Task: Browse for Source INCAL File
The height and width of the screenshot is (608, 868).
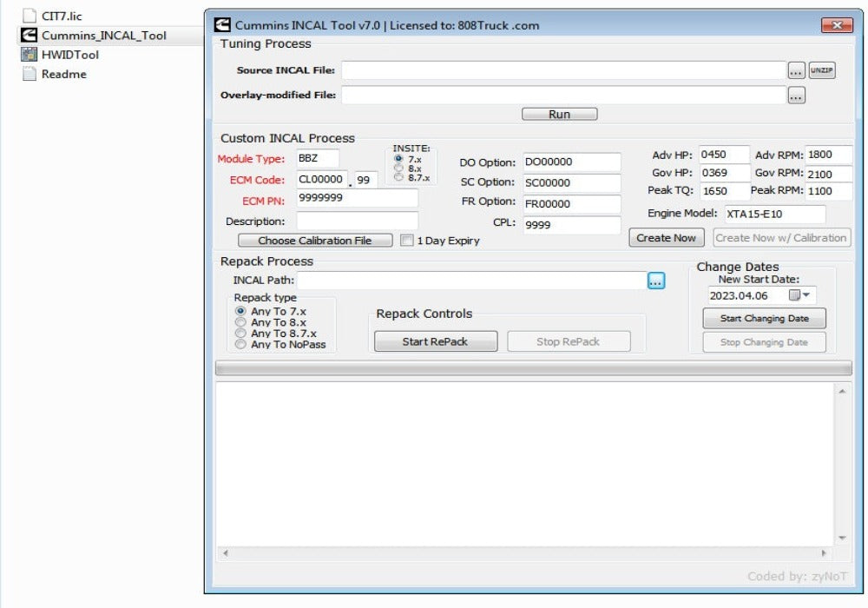Action: click(x=796, y=70)
